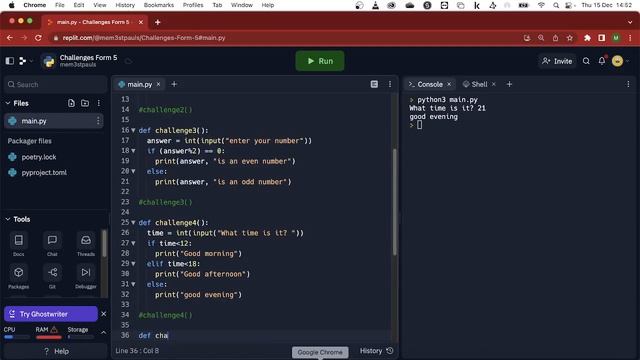Image resolution: width=640 pixels, height=360 pixels.
Task: Click the address bar URL
Action: [x=144, y=38]
